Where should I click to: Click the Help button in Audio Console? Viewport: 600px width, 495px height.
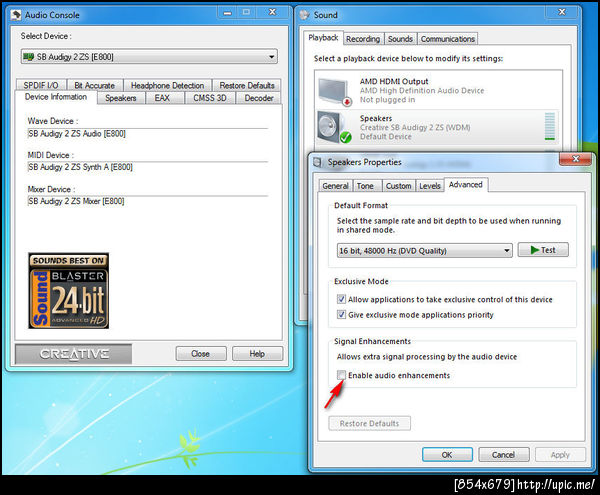(x=257, y=354)
